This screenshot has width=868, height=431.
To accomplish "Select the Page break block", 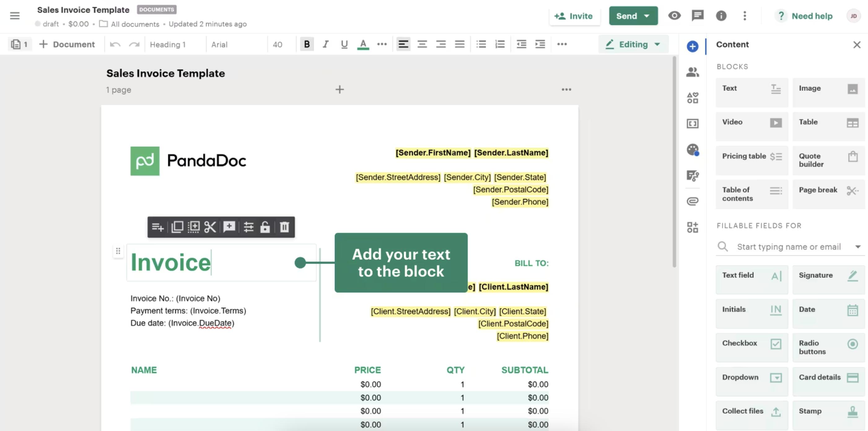I will (x=829, y=194).
